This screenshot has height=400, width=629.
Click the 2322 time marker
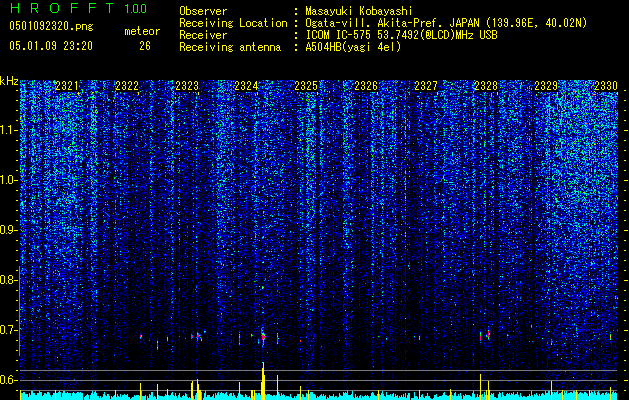[127, 86]
